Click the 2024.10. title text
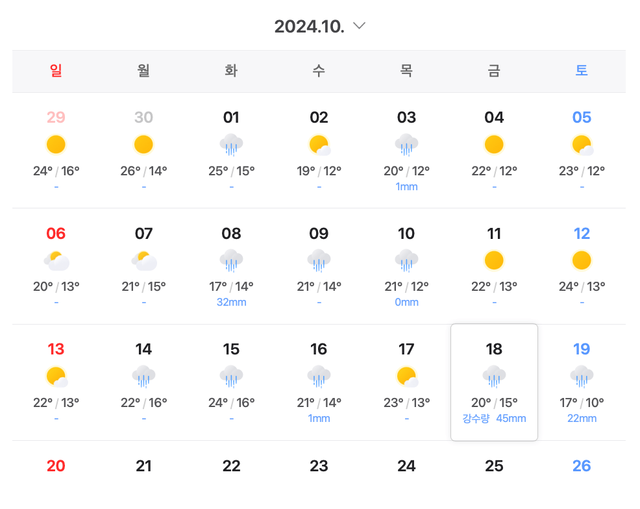This screenshot has width=640, height=509. tap(309, 27)
